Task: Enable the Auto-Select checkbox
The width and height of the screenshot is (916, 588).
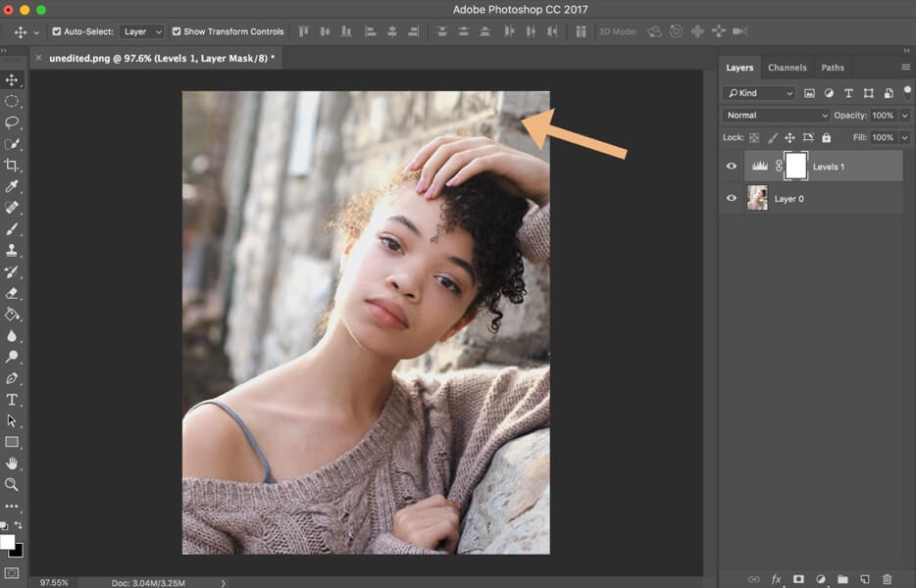Action: [x=56, y=30]
